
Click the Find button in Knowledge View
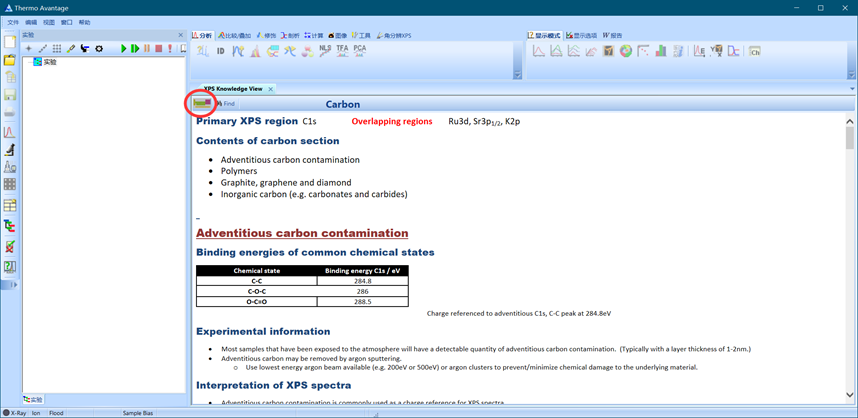226,104
